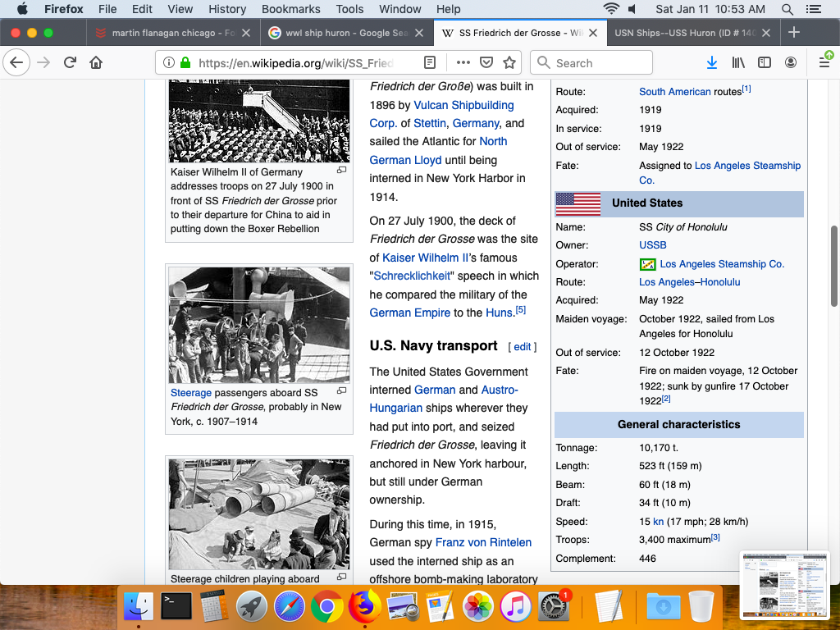Image resolution: width=840 pixels, height=630 pixels.
Task: Go to the Firefox home page
Action: [x=96, y=62]
